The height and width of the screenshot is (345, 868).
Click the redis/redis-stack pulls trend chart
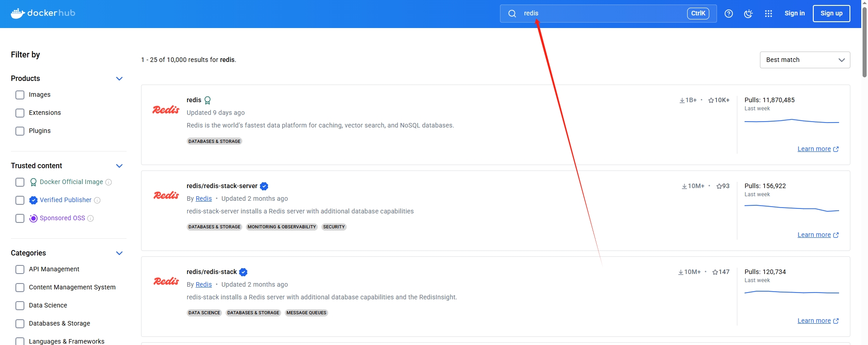pyautogui.click(x=792, y=292)
